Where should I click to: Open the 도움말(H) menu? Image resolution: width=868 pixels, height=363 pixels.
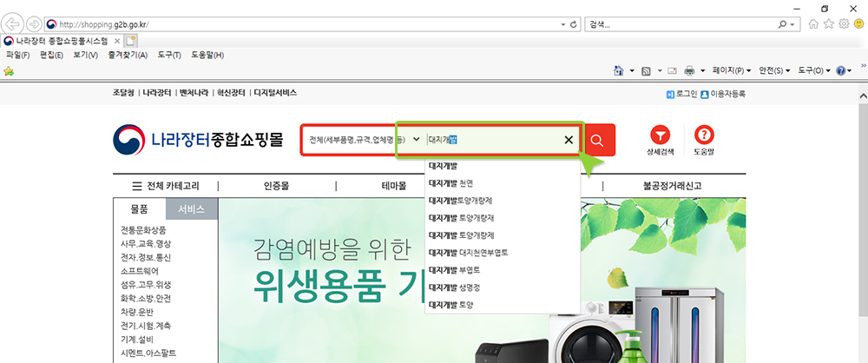(207, 55)
